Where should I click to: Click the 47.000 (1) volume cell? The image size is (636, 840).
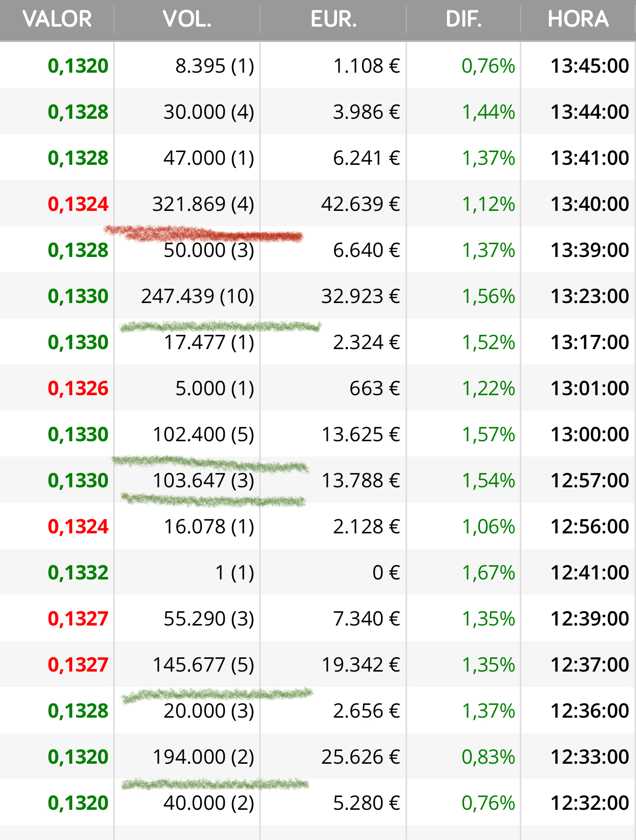click(x=209, y=158)
